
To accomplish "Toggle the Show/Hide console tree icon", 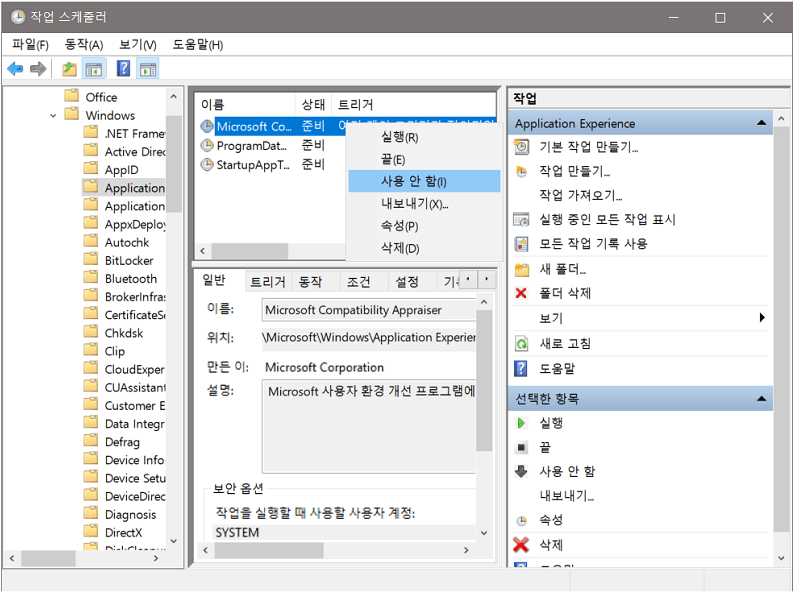I will (x=94, y=68).
